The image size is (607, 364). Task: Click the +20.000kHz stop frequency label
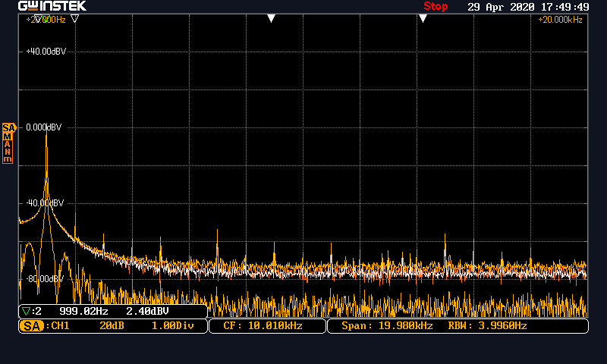tap(560, 20)
